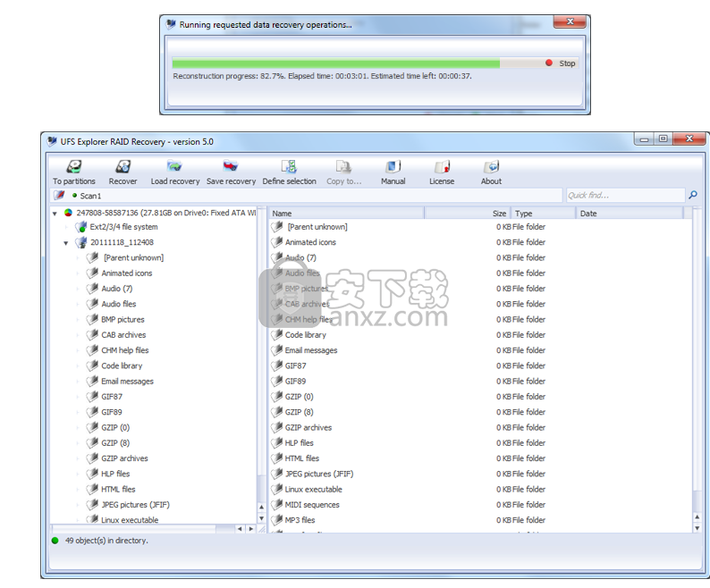
Task: Expand the Email messages tree node
Action: pyautogui.click(x=78, y=382)
